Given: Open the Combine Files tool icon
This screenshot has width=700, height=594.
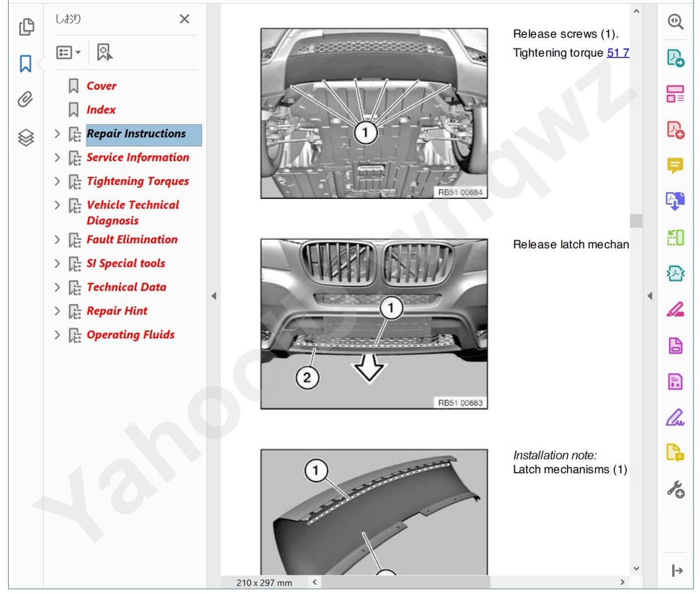Looking at the screenshot, I should (x=675, y=201).
